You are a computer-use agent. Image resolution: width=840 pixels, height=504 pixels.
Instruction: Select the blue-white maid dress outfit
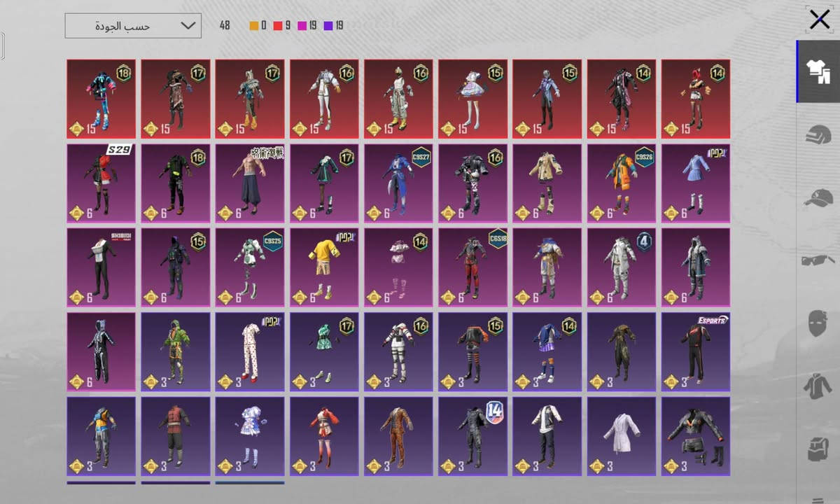tap(250, 437)
